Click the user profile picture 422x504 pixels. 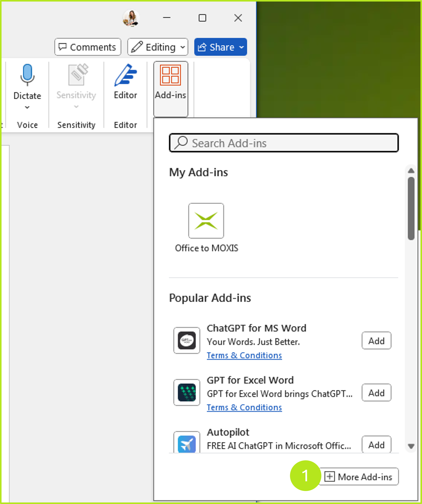(x=131, y=18)
